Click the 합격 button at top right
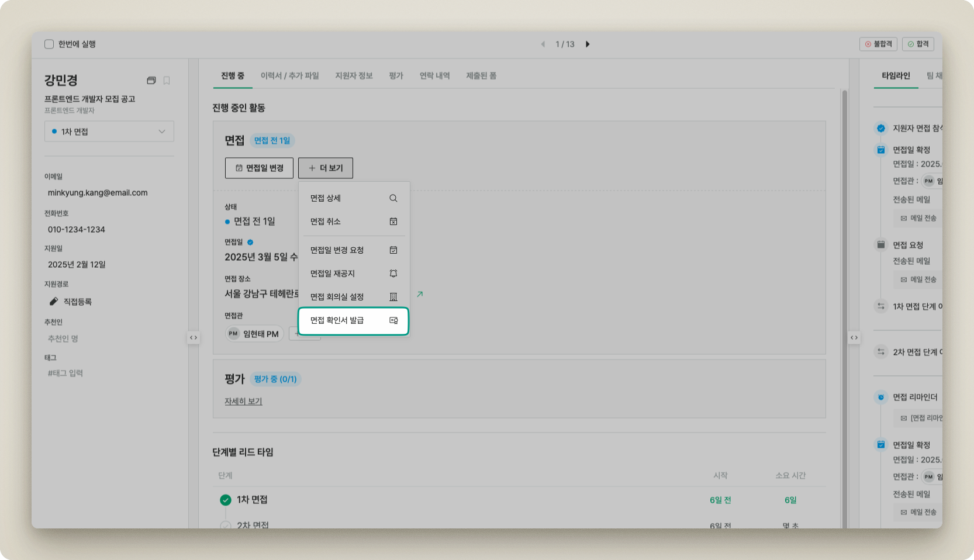974x560 pixels. click(x=918, y=44)
